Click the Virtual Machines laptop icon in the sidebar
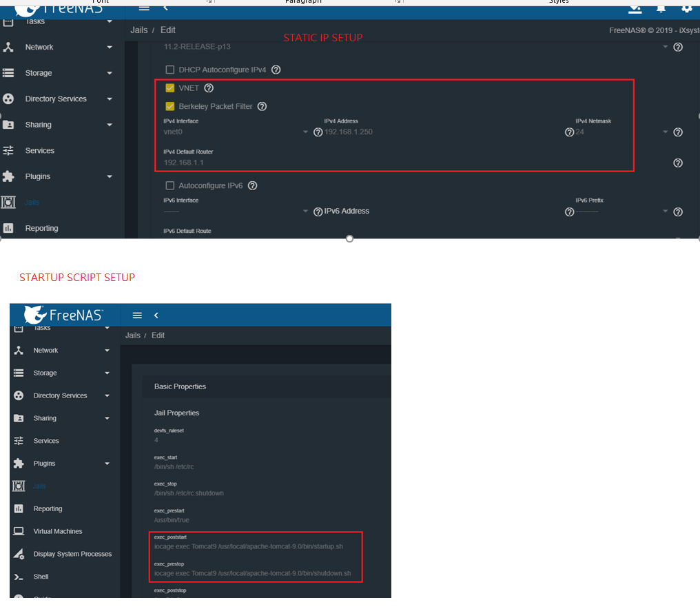This screenshot has width=700, height=609. [19, 531]
